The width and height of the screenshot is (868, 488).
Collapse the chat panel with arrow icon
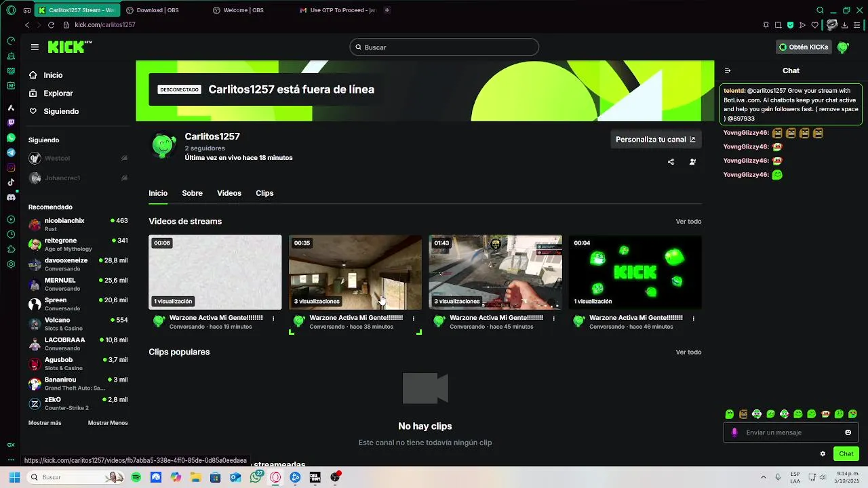(728, 70)
